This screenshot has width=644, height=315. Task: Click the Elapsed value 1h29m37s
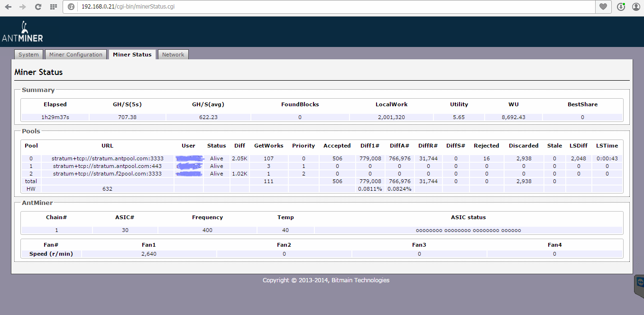tap(55, 117)
